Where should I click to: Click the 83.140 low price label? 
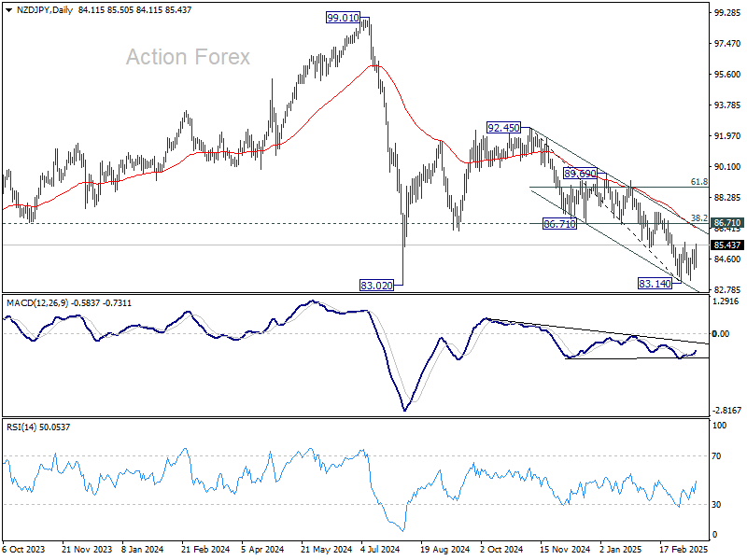655,284
